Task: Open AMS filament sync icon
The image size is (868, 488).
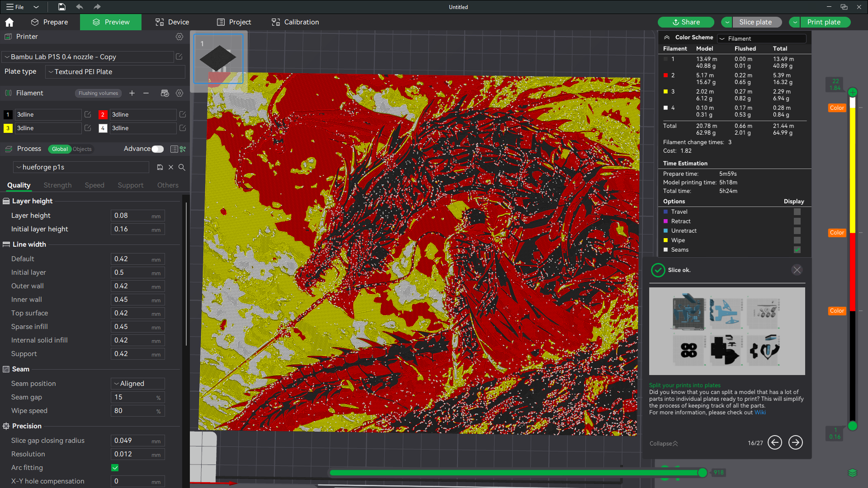Action: tap(165, 93)
